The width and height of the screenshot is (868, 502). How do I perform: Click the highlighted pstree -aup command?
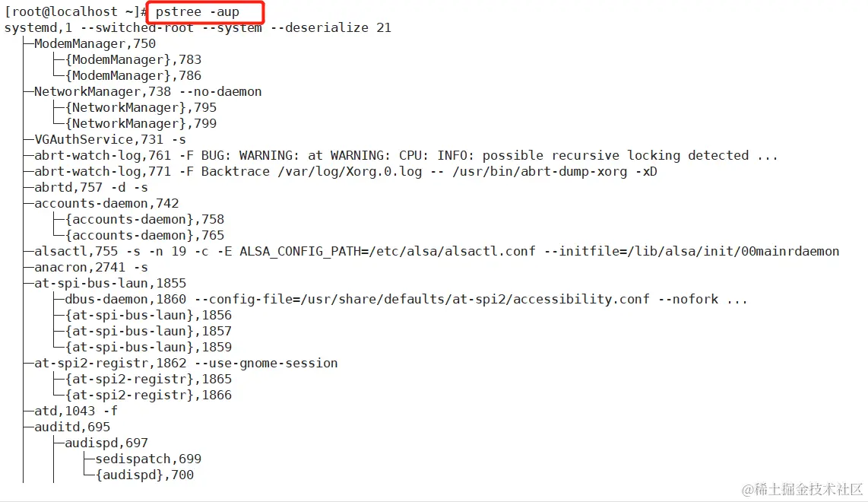pos(197,12)
